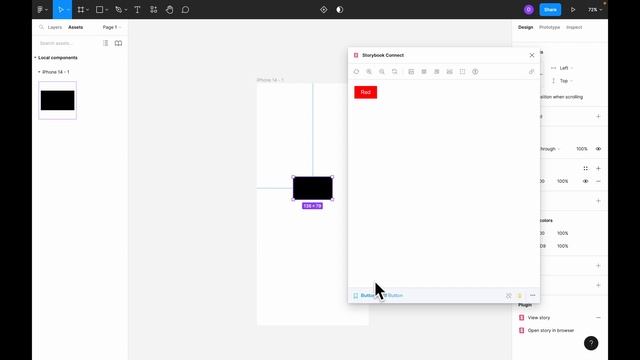
Task: Click the Present play button
Action: point(573,9)
